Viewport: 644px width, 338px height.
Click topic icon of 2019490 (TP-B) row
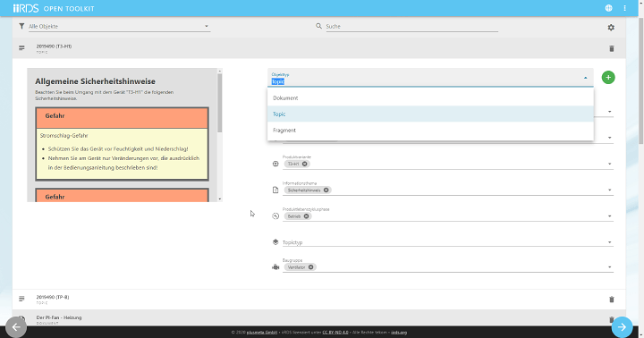click(x=21, y=299)
